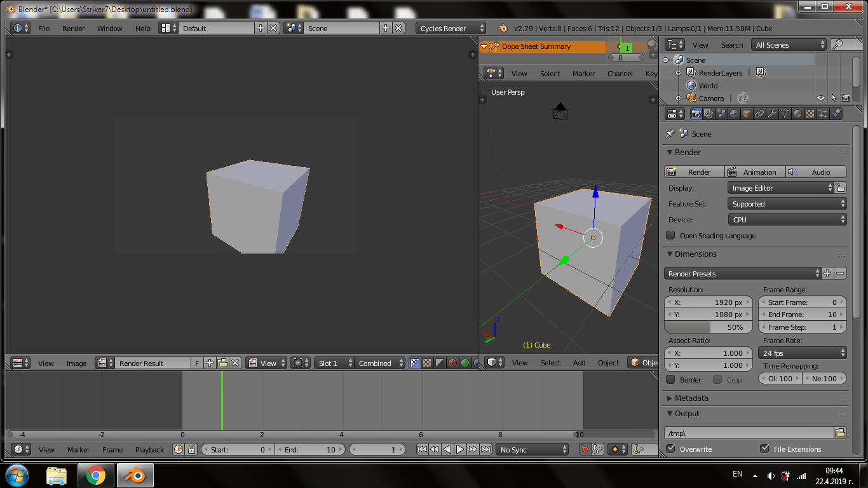Select the Particles properties sparkles icon
The height and width of the screenshot is (488, 868).
tap(824, 114)
